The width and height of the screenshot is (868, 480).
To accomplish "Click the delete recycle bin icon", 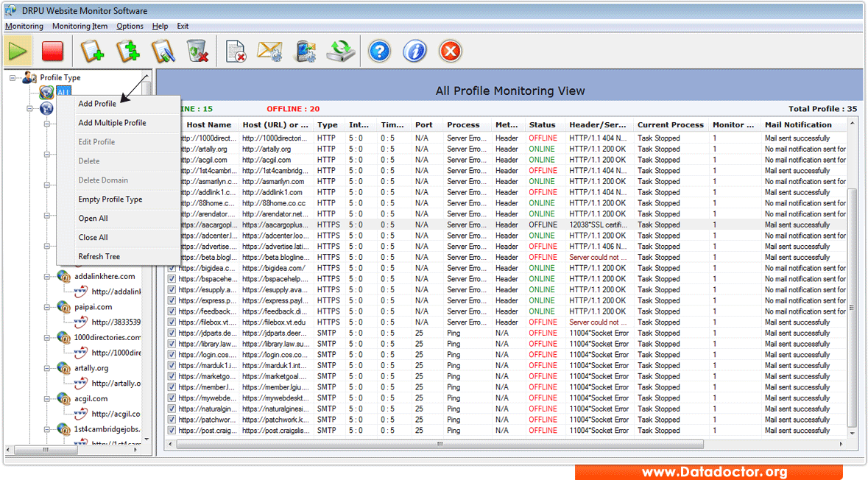I will click(x=197, y=52).
